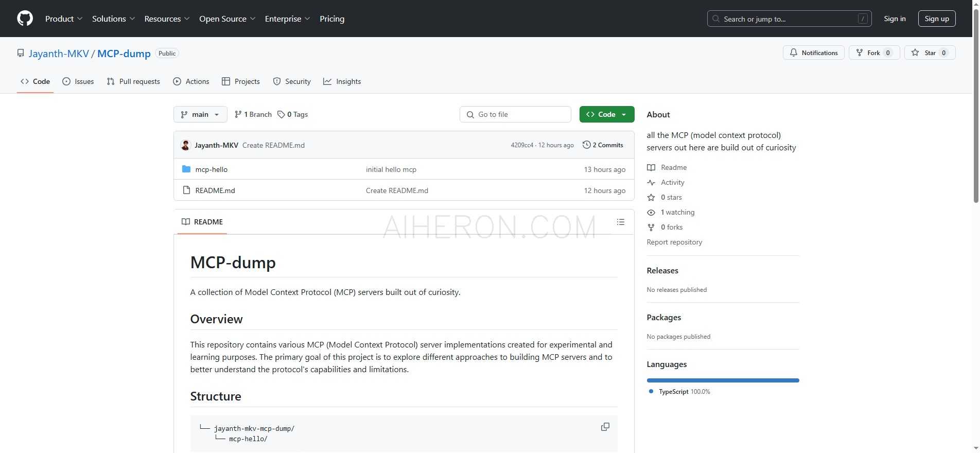This screenshot has height=453, width=980.
Task: Click the Sign up button
Action: coord(937,19)
